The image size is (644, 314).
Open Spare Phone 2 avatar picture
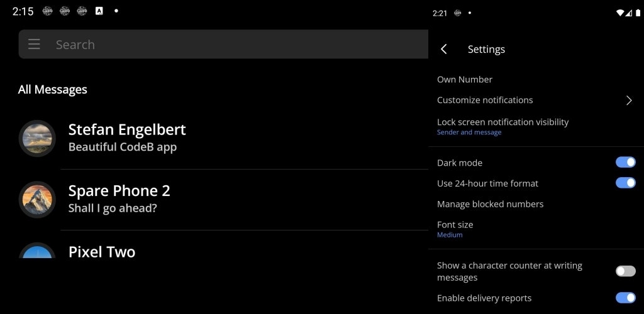(x=37, y=200)
